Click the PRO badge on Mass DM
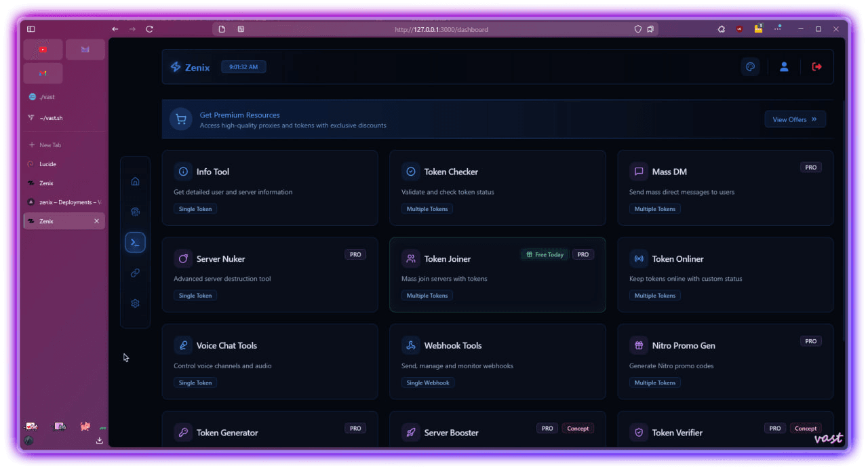The height and width of the screenshot is (470, 868). pyautogui.click(x=810, y=168)
